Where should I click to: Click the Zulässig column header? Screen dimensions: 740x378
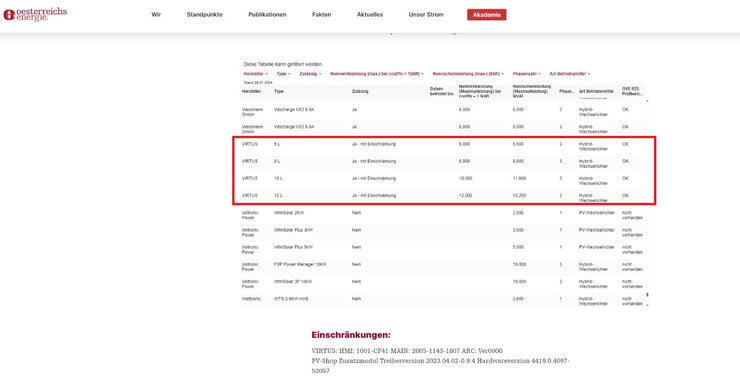[360, 91]
